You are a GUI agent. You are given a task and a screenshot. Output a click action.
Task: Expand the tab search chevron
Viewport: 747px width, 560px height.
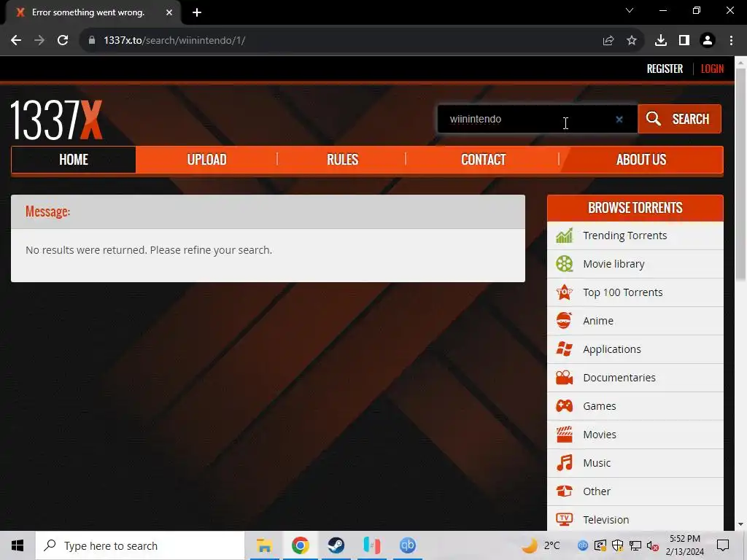coord(630,10)
